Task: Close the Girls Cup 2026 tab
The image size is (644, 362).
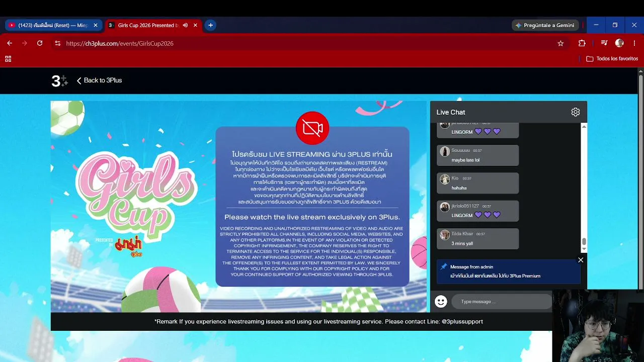Action: 195,25
